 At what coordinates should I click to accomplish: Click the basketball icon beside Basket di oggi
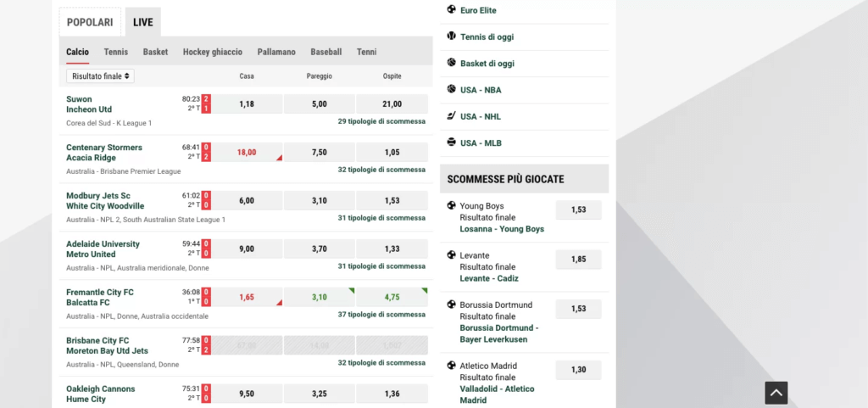[451, 63]
